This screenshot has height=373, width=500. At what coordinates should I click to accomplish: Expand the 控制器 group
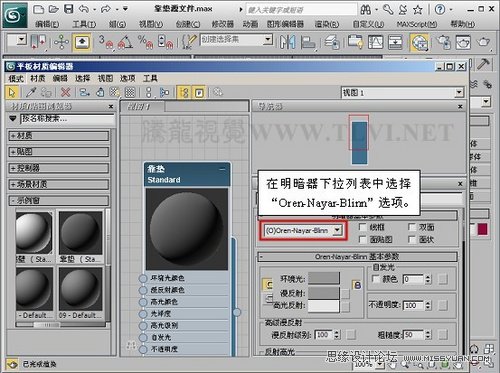coord(58,168)
